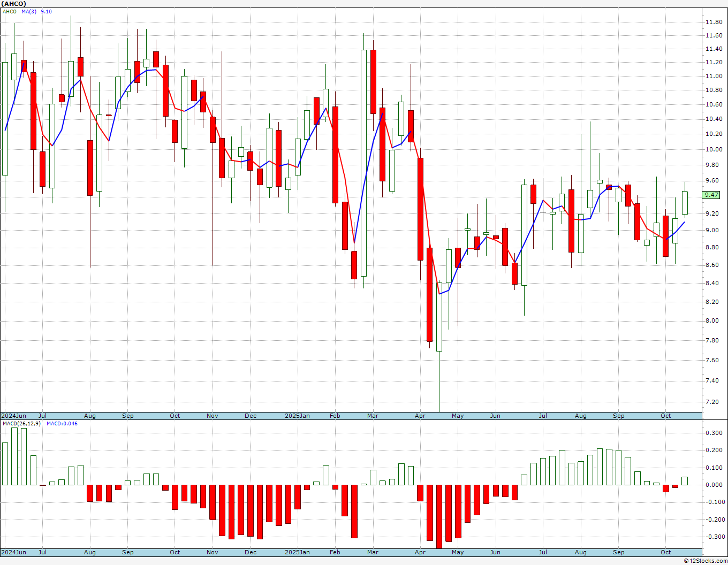Click the 0.200 MACD axis label
The image size is (728, 565).
pos(715,450)
